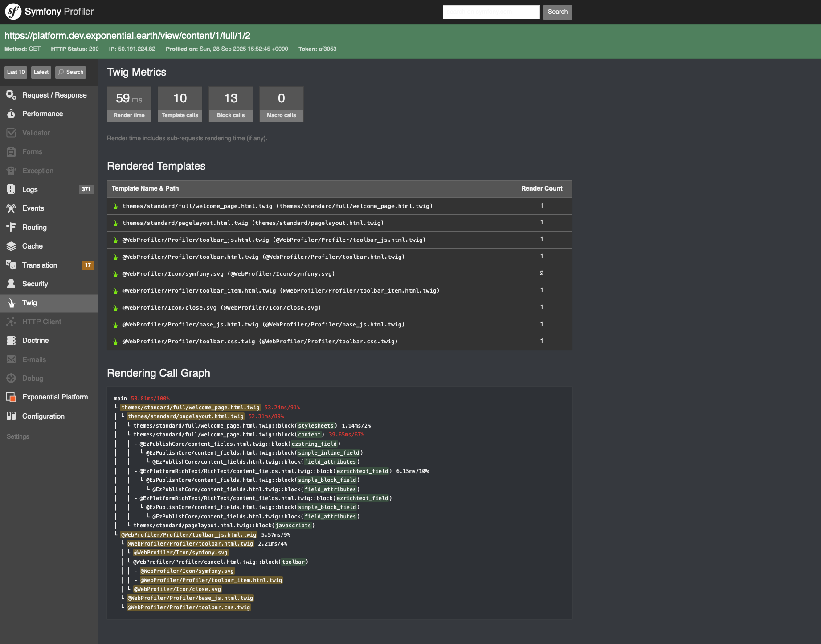Open the Request / Response section
The image size is (821, 644).
(x=54, y=95)
